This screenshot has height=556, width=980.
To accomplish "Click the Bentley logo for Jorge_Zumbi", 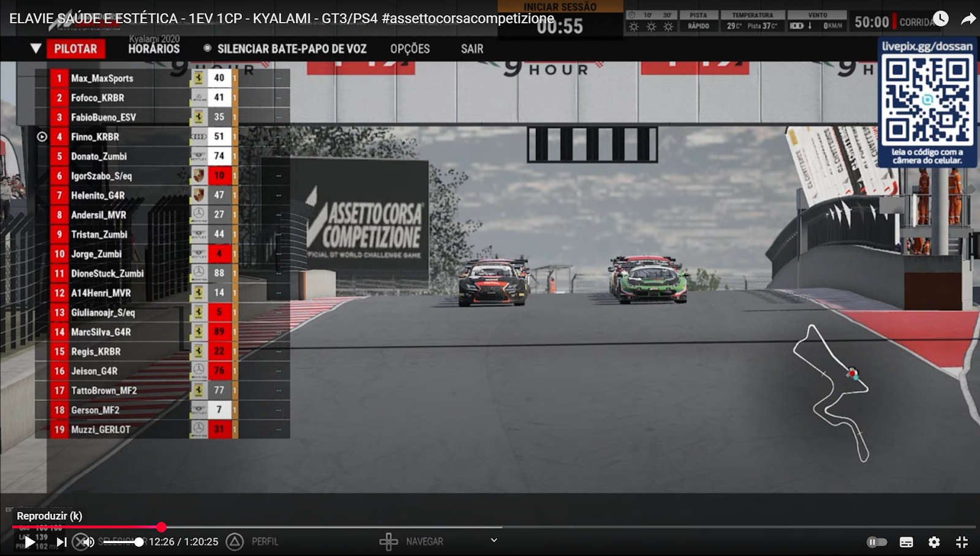I will click(199, 254).
